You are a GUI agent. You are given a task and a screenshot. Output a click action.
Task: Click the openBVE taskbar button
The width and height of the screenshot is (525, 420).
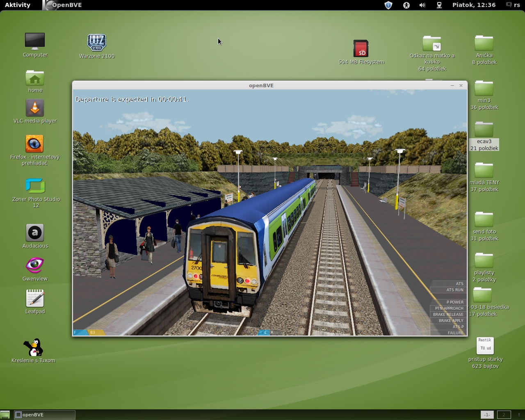[x=45, y=415]
